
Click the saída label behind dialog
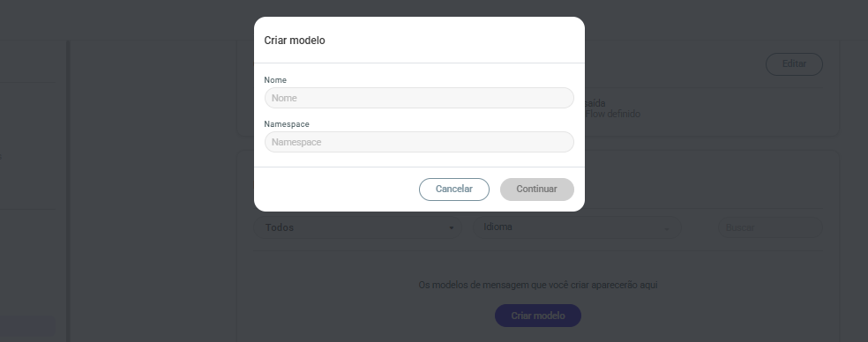point(595,103)
